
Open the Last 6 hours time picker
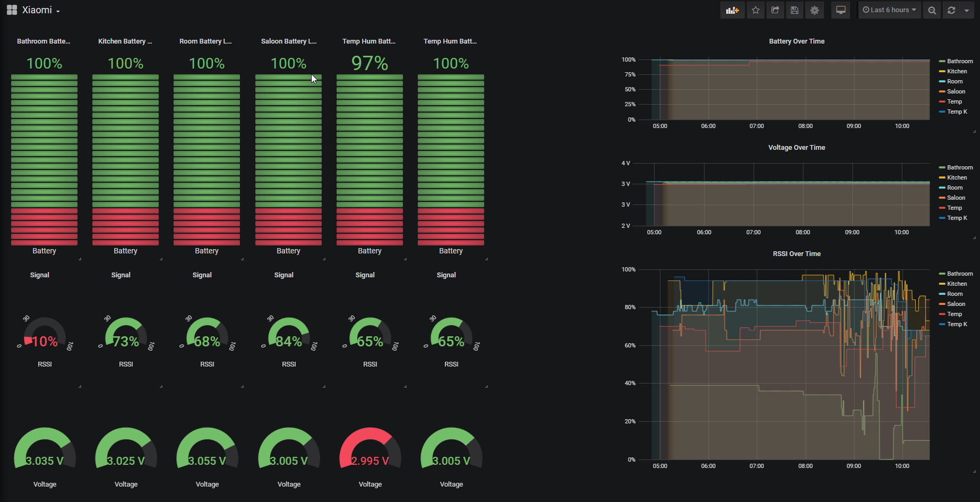click(889, 10)
